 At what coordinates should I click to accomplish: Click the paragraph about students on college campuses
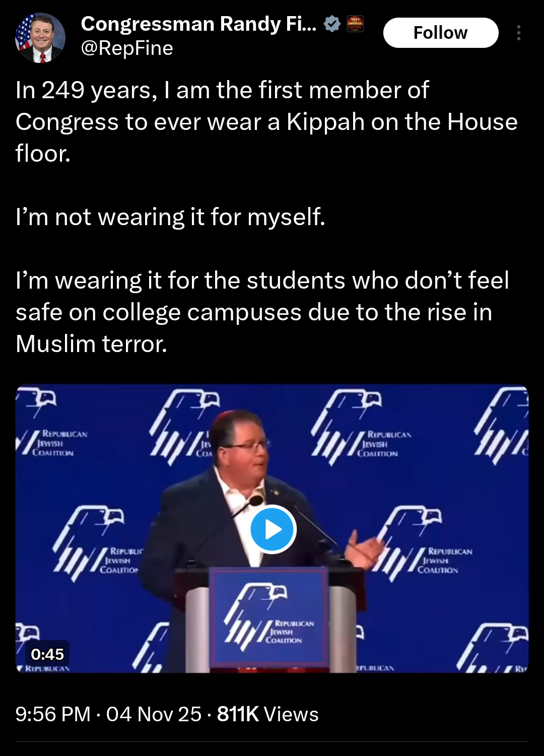click(262, 312)
